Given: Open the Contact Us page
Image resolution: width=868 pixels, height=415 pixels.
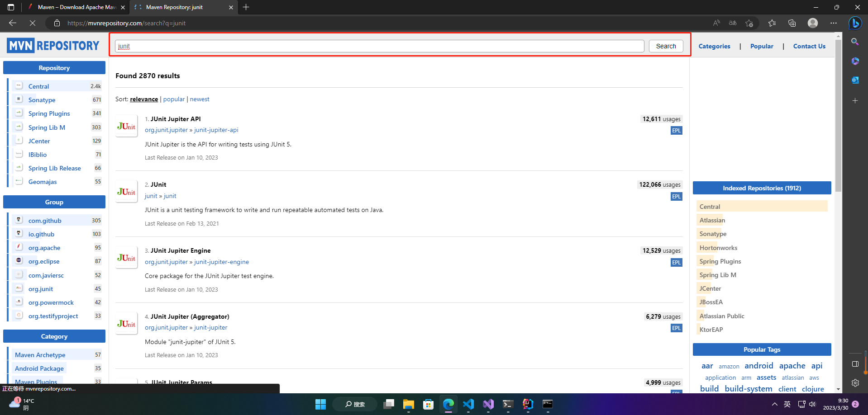Looking at the screenshot, I should (x=809, y=46).
